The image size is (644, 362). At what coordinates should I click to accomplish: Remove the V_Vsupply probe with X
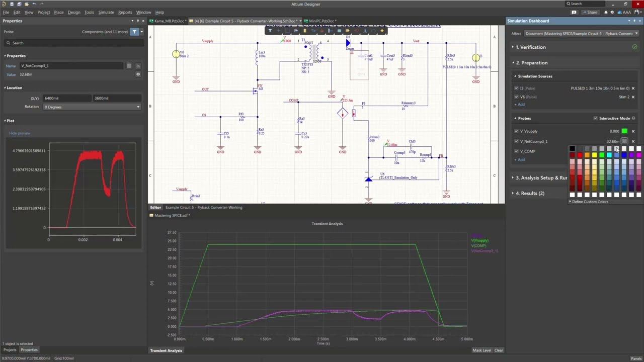coord(633,131)
